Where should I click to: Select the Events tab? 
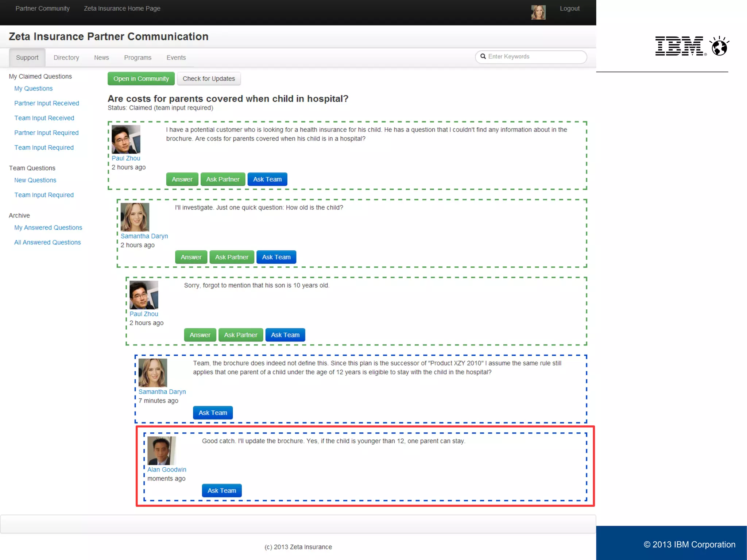[x=176, y=58]
